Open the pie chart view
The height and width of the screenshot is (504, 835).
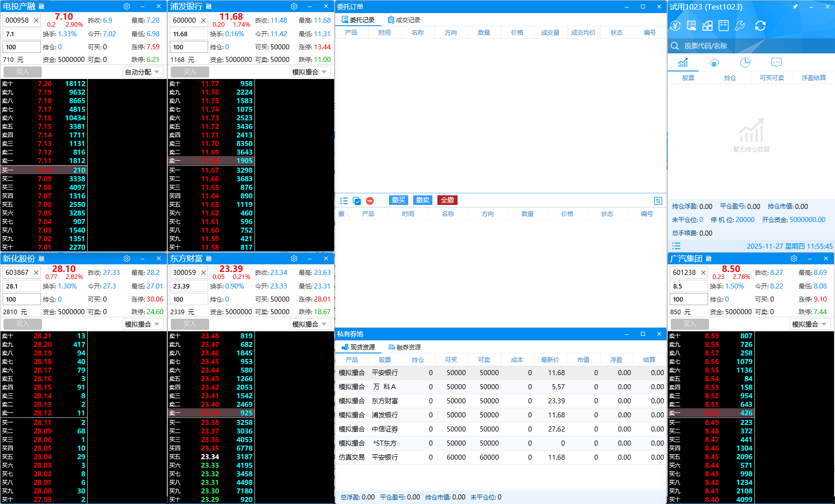(745, 63)
